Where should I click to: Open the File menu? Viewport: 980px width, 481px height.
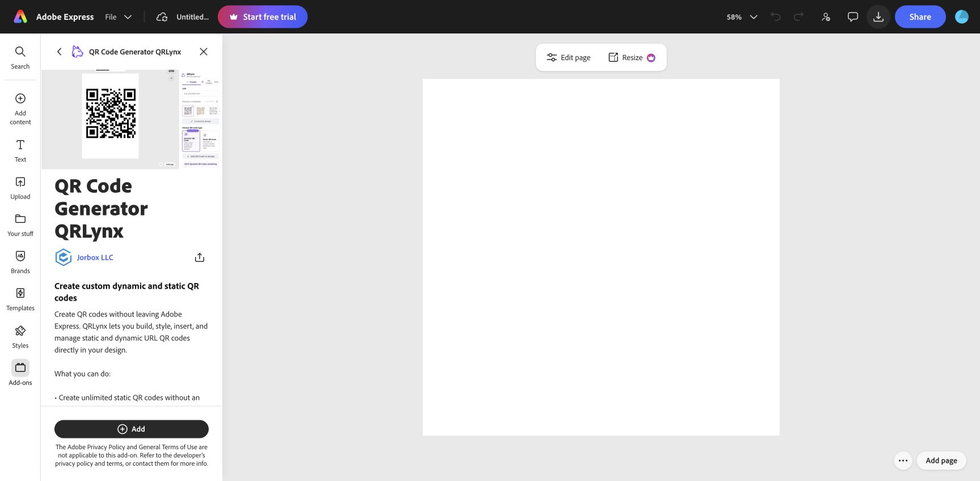pos(111,17)
